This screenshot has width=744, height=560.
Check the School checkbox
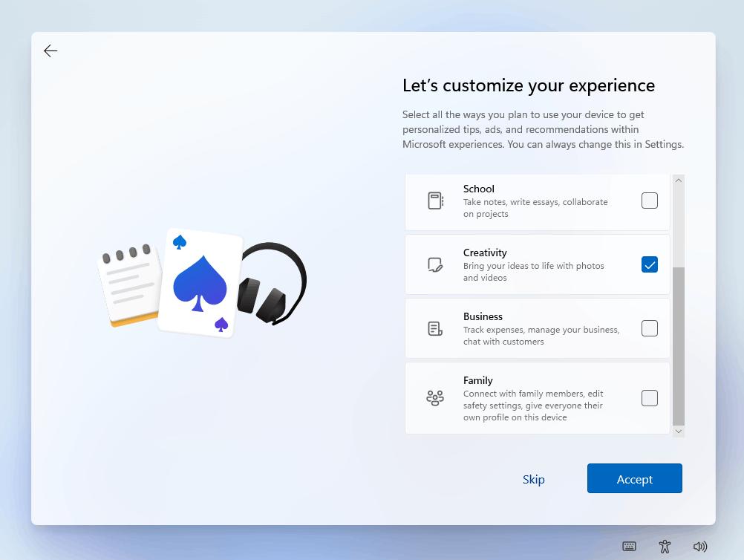point(650,201)
